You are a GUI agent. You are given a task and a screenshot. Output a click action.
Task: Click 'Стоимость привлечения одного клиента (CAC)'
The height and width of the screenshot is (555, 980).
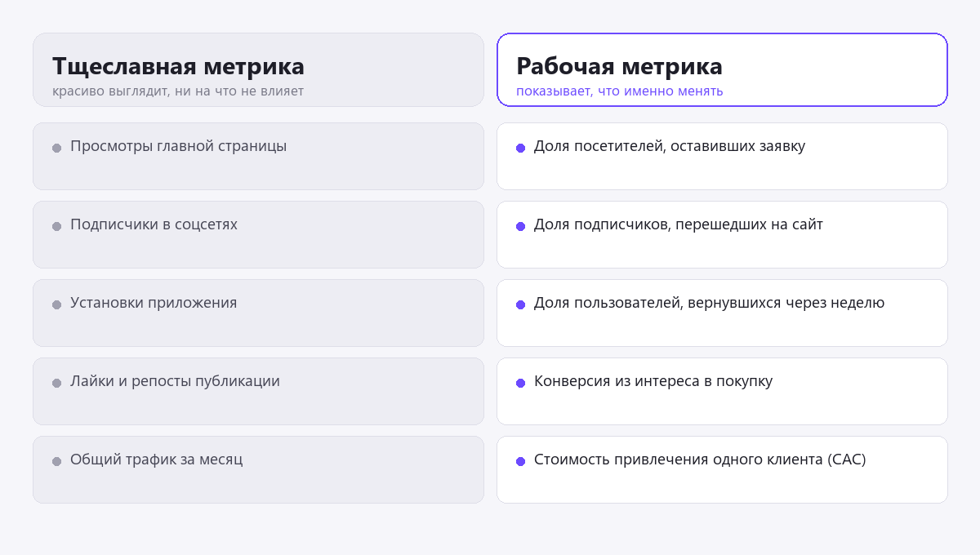pyautogui.click(x=700, y=460)
